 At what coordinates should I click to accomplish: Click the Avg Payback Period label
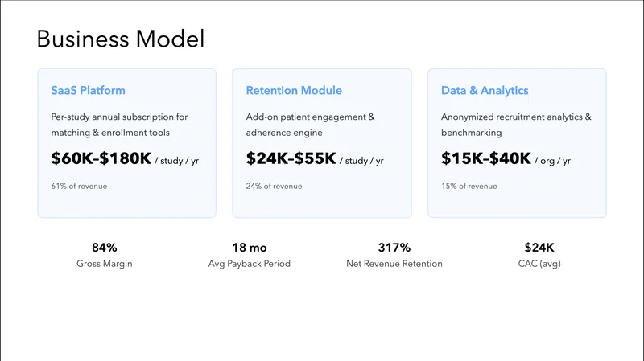tap(249, 264)
